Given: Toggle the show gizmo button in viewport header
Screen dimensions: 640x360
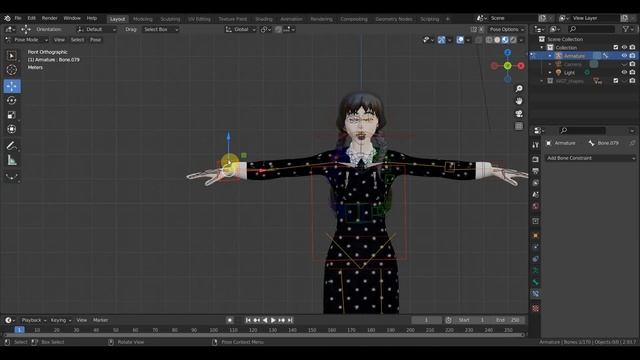Looking at the screenshot, I should (442, 40).
